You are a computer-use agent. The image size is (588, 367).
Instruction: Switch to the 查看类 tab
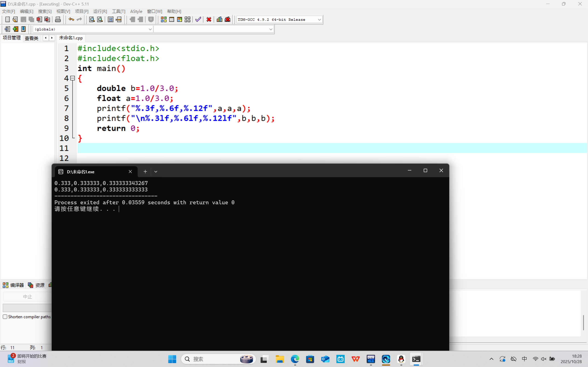click(x=31, y=38)
